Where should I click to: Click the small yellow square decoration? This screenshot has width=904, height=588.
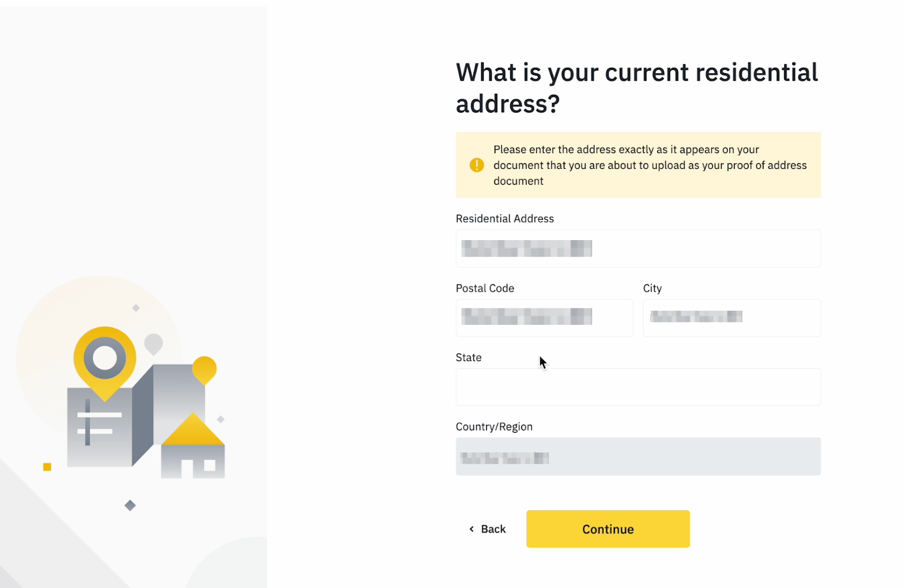pos(47,467)
